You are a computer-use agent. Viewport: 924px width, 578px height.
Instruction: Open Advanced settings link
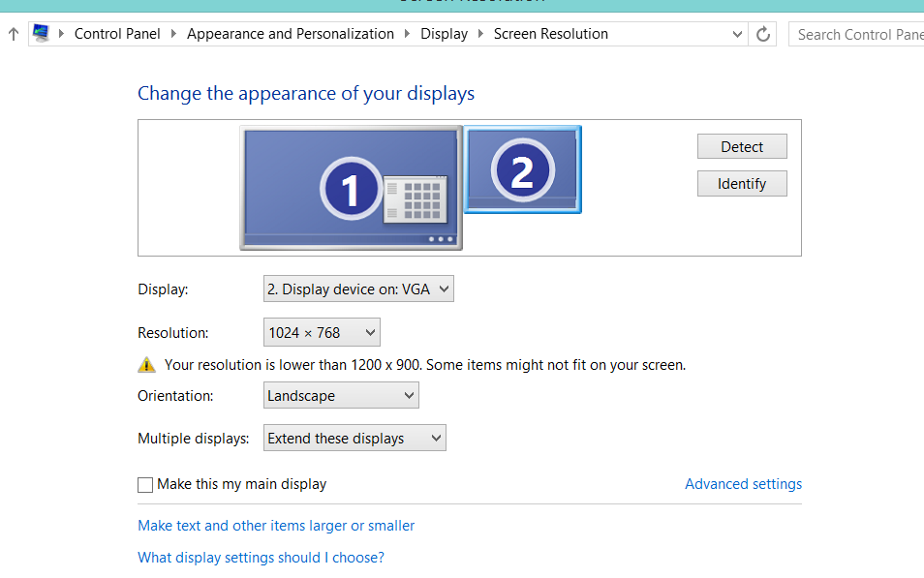pos(743,484)
